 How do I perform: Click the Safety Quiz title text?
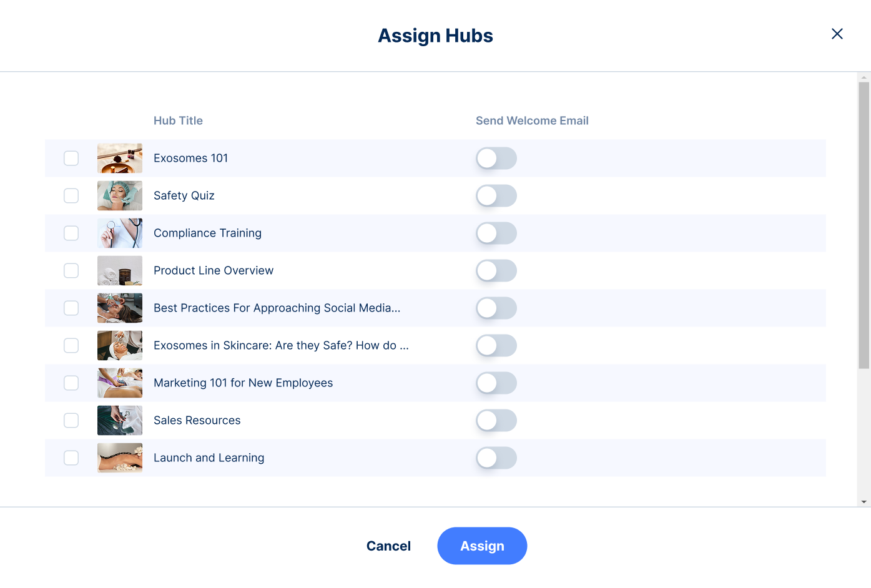click(184, 195)
